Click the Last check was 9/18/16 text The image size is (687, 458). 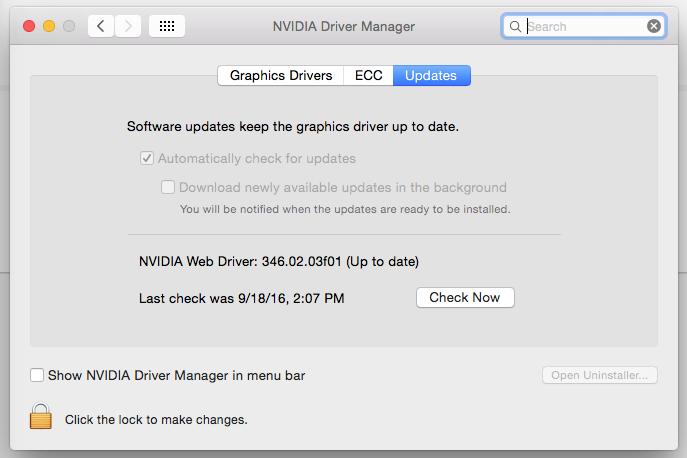[241, 298]
